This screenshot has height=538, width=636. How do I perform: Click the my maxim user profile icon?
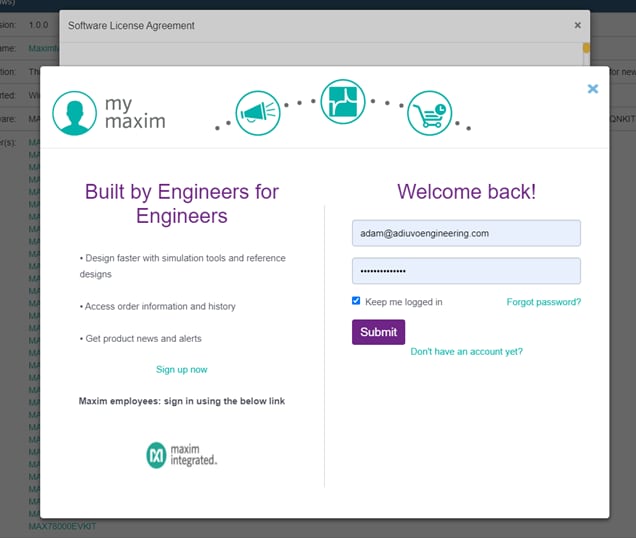[x=74, y=113]
